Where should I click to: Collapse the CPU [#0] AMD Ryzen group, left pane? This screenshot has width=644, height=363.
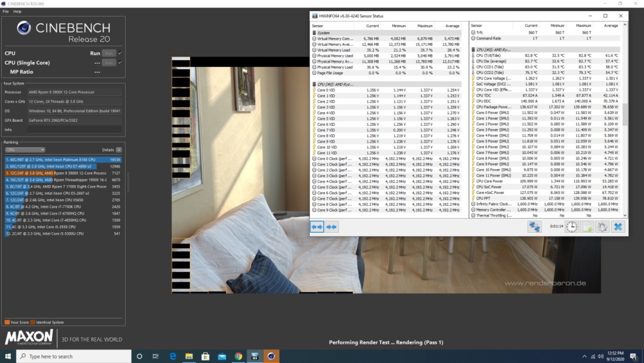(314, 84)
